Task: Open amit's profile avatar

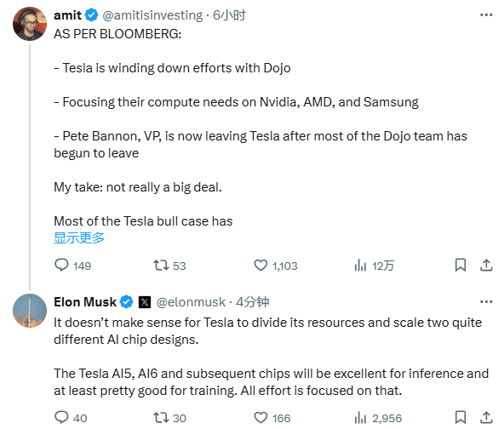Action: [30, 24]
